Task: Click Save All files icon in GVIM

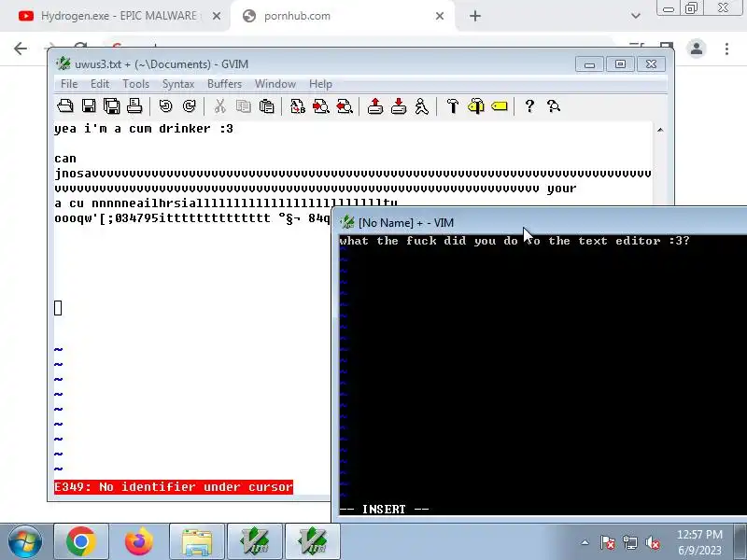Action: pos(112,105)
